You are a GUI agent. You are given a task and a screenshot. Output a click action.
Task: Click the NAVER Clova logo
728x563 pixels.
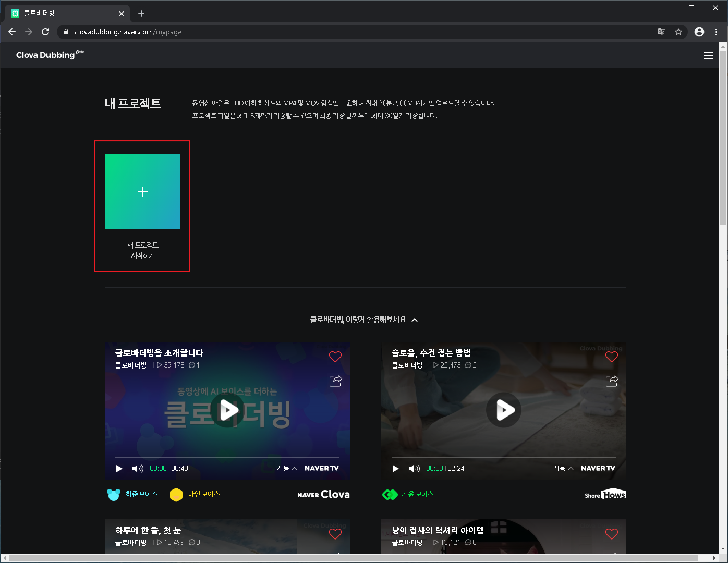[x=323, y=494]
